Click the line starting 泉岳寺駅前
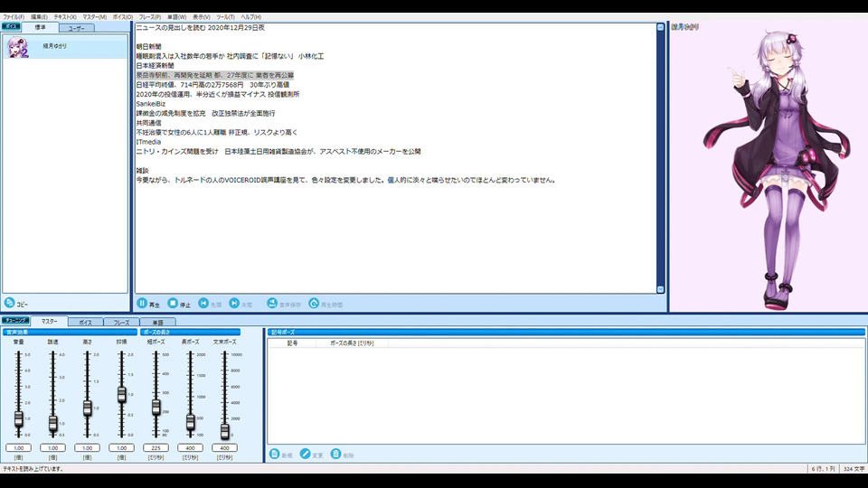868x488 pixels. tap(215, 75)
